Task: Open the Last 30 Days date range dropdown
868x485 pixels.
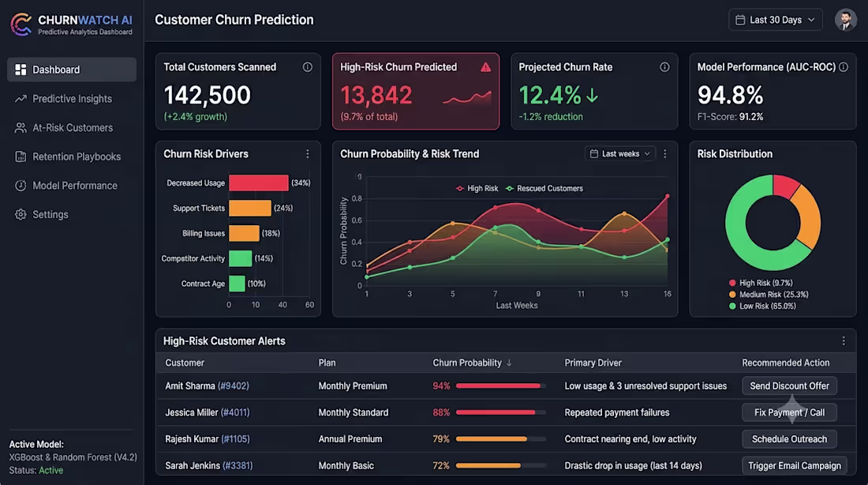Action: tap(775, 20)
